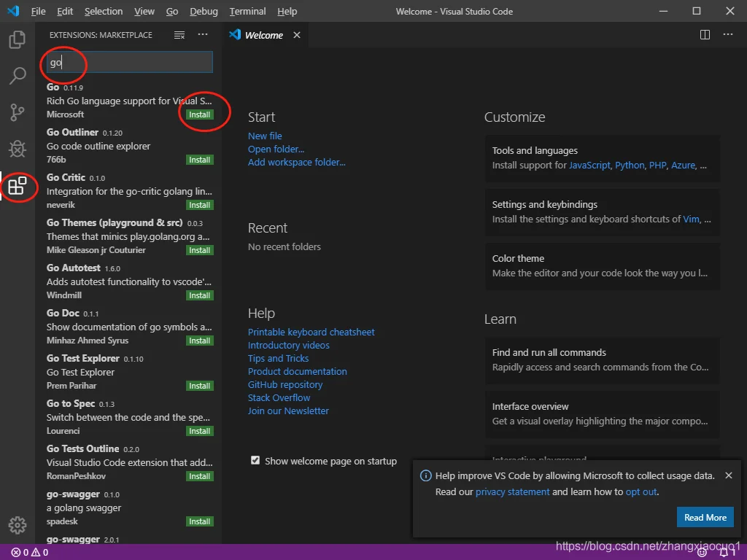Screen dimensions: 747x560
Task: Click the opt out link
Action: [x=641, y=492]
